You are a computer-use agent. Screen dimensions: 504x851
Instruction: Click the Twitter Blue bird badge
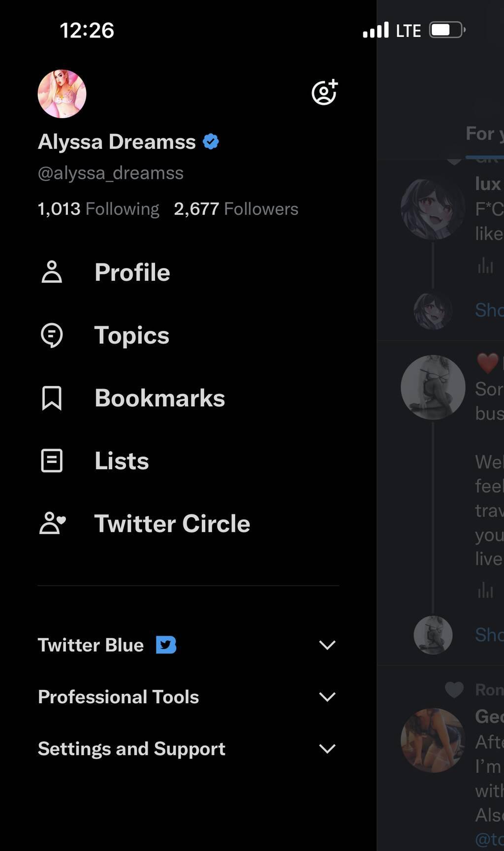[x=166, y=645]
